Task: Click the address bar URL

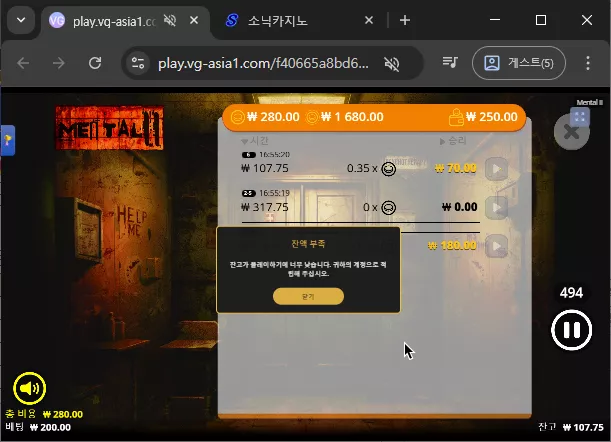Action: [263, 63]
